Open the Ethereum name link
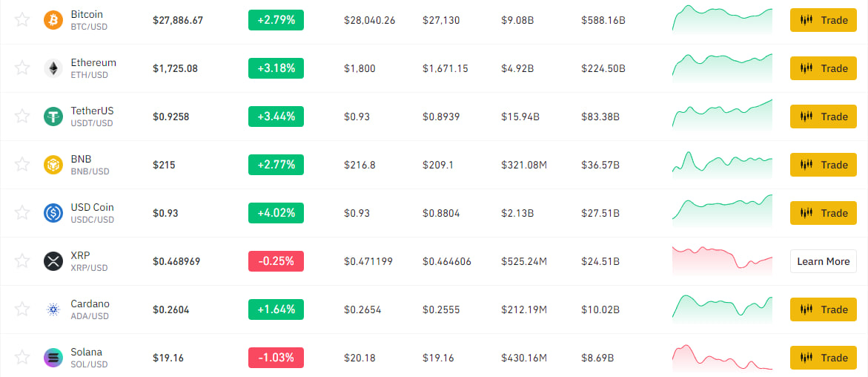868x377 pixels. (93, 63)
